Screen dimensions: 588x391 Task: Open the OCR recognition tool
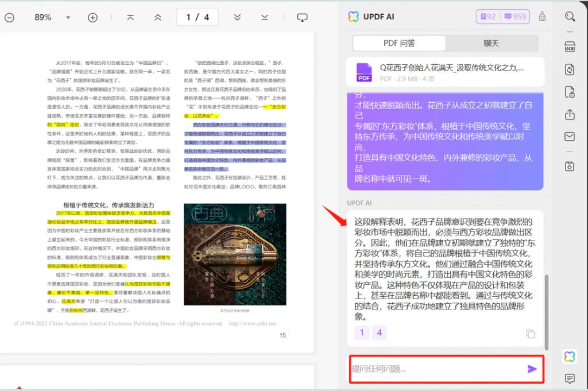coord(570,47)
